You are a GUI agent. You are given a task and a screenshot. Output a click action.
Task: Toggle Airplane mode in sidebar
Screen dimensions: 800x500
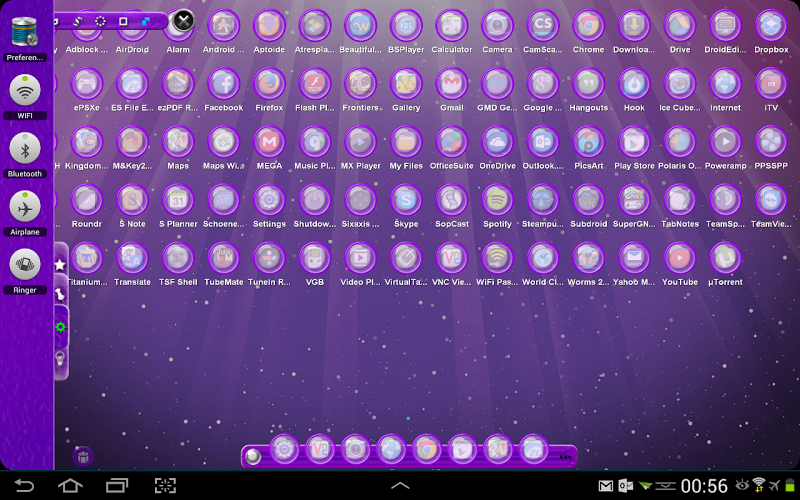24,206
